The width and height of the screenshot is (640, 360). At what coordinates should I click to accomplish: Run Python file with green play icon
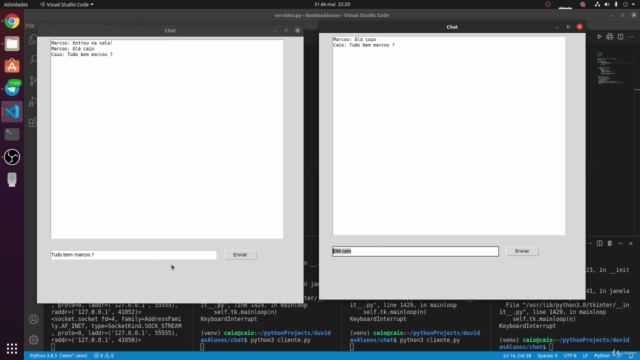pos(599,37)
